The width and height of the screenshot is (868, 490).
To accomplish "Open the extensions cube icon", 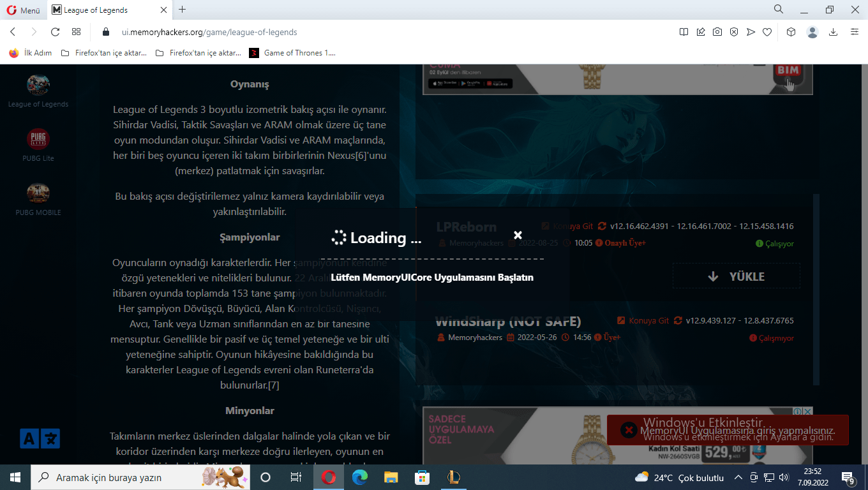I will [x=791, y=32].
